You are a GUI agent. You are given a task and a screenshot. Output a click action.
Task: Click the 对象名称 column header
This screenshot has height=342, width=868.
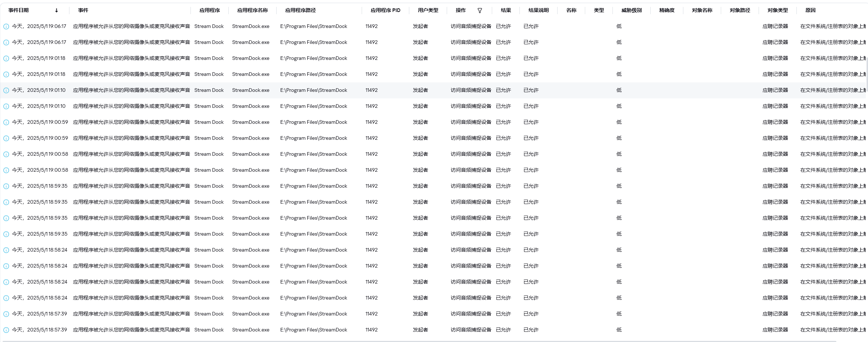coord(702,10)
